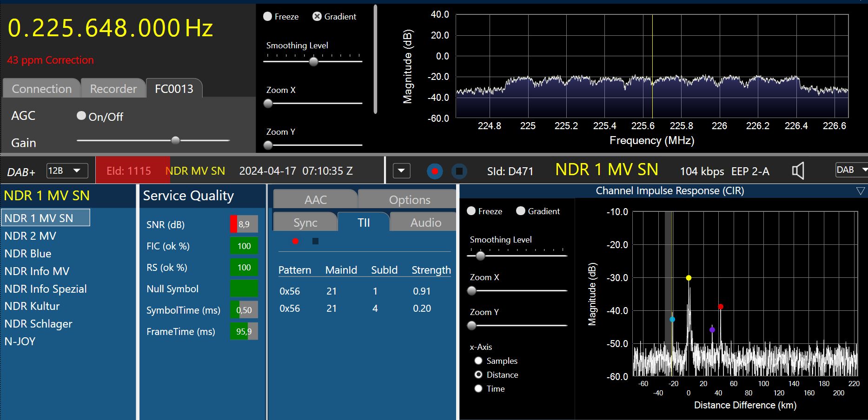Open the Audio tab

(x=425, y=223)
